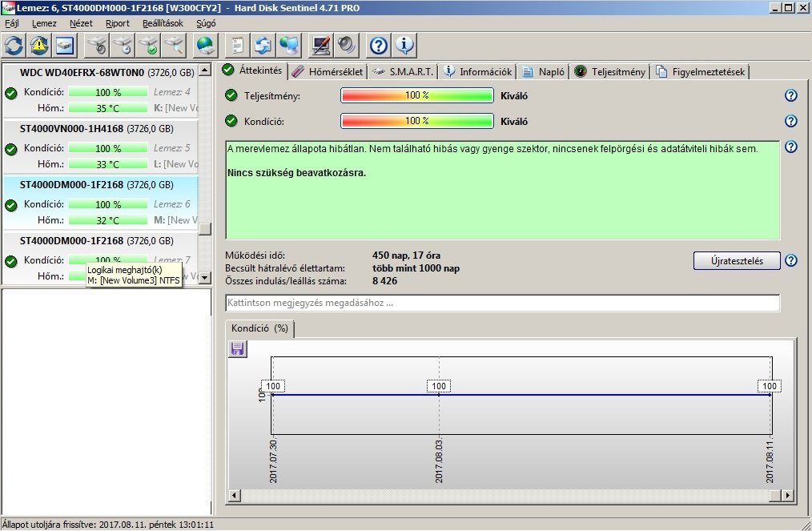Viewport: 812px width, 531px height.
Task: Select disk WDC WD40EFRX-68WT0N0 in list
Action: 100,91
